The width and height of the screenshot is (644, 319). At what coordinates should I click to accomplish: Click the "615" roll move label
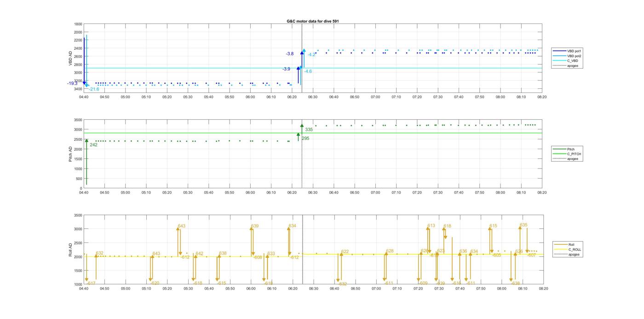click(493, 226)
